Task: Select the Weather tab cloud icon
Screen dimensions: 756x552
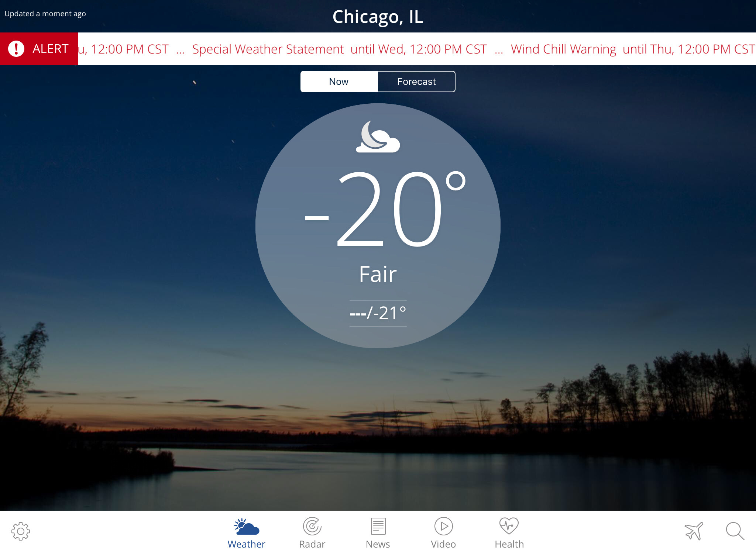Action: 246,527
